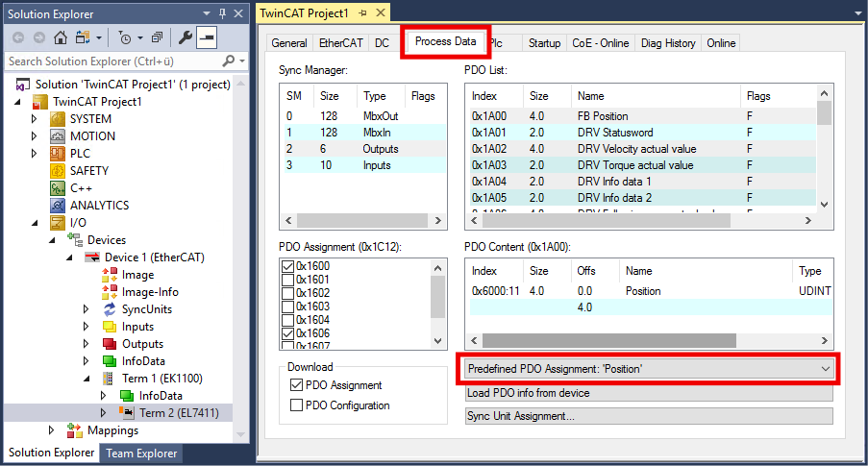
Task: Open the CoE - Online tab
Action: click(601, 43)
